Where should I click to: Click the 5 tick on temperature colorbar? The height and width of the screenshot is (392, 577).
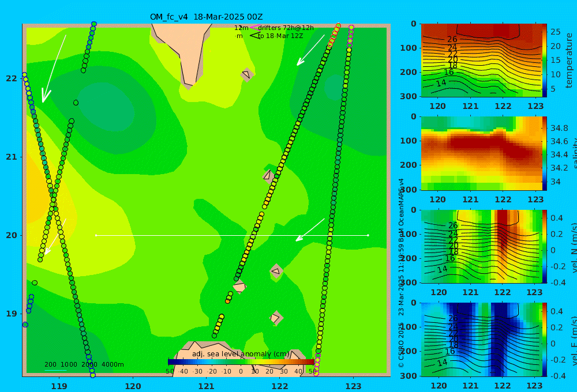(x=553, y=89)
